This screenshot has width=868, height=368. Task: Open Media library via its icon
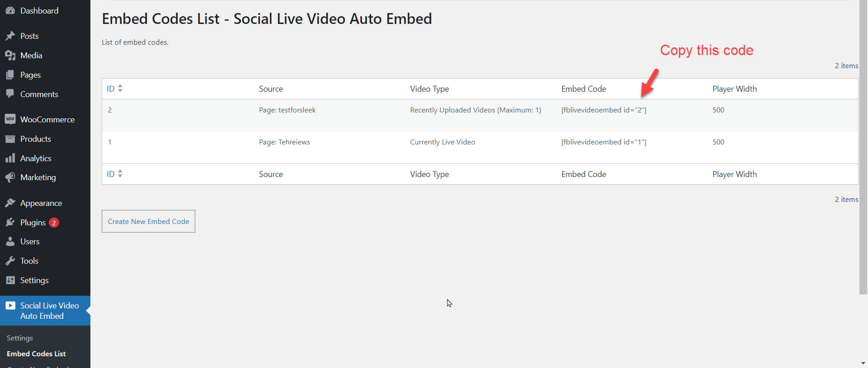[x=10, y=56]
